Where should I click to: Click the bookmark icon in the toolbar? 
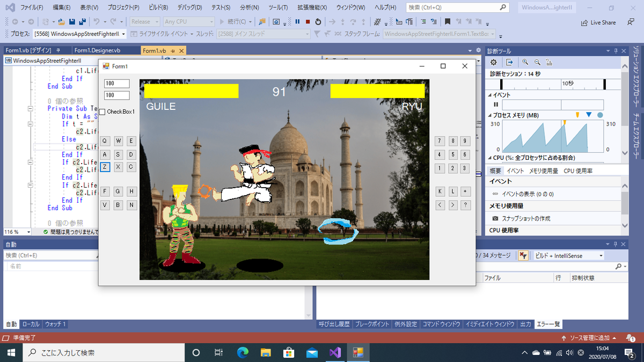[x=447, y=21]
